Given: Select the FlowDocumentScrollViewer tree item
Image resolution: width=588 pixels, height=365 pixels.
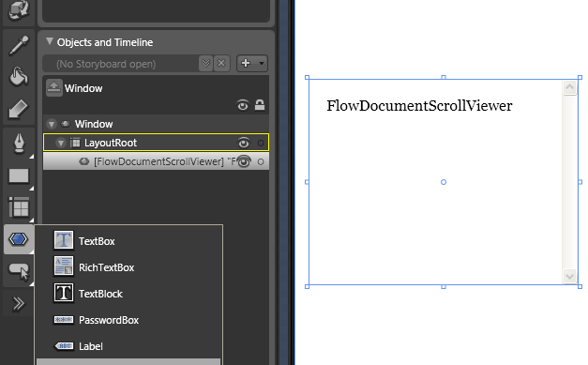Looking at the screenshot, I should click(156, 161).
